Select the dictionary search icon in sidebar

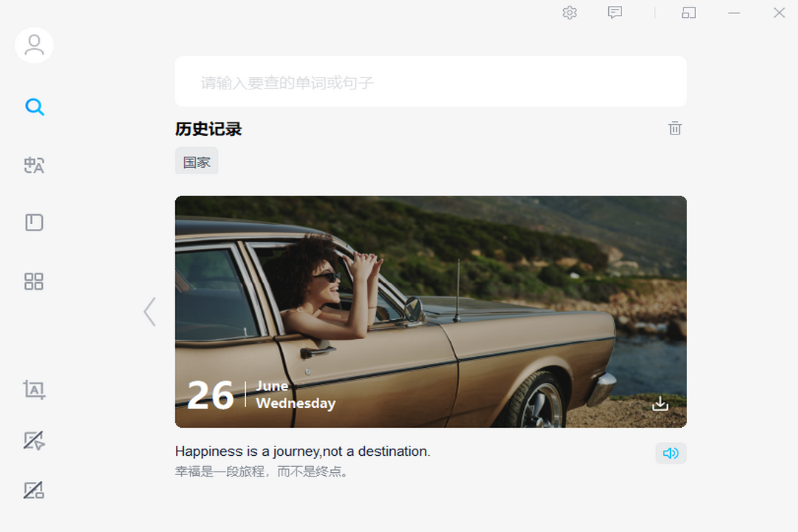35,107
